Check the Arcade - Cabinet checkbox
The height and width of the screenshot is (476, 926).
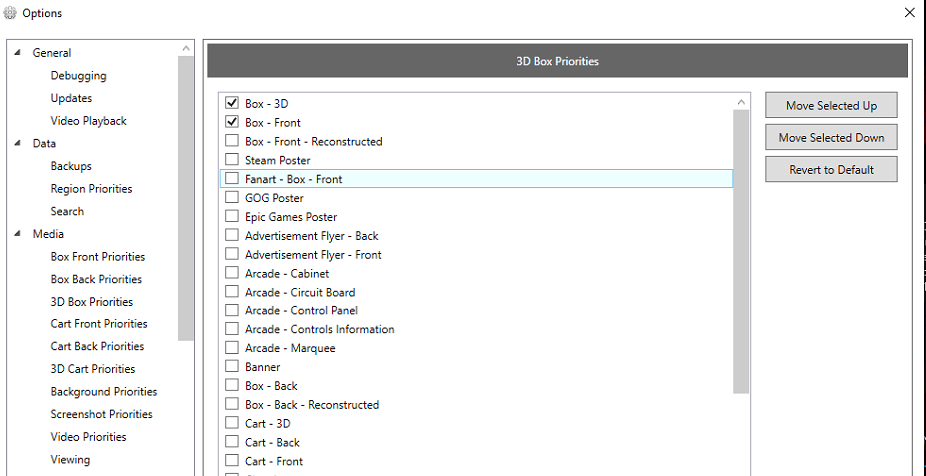[x=232, y=273]
